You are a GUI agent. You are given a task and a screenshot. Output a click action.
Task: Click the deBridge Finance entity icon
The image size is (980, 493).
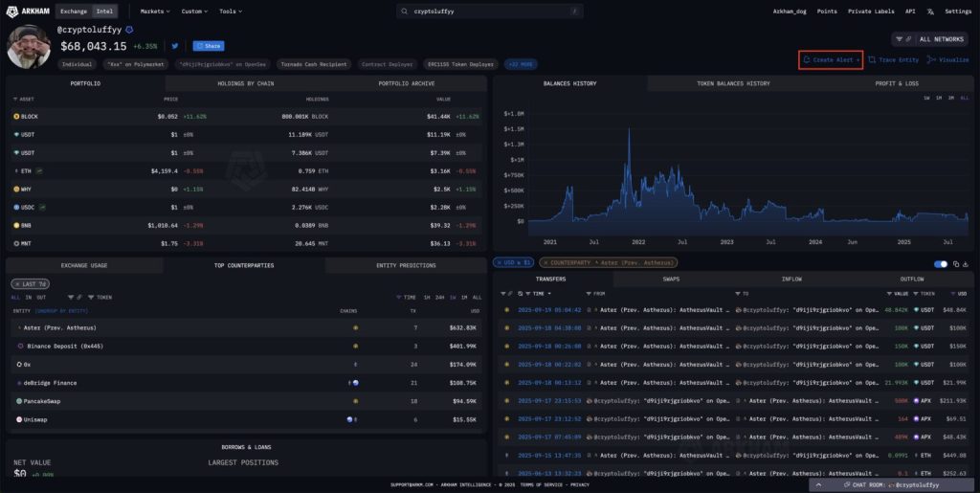19,383
